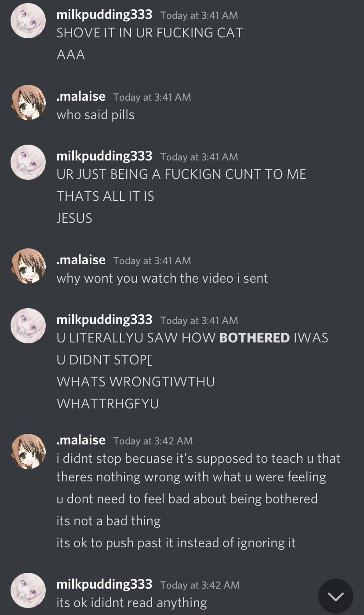The width and height of the screenshot is (364, 615).
Task: Tap the .malaise username above "why wont you watch"
Action: click(x=81, y=260)
